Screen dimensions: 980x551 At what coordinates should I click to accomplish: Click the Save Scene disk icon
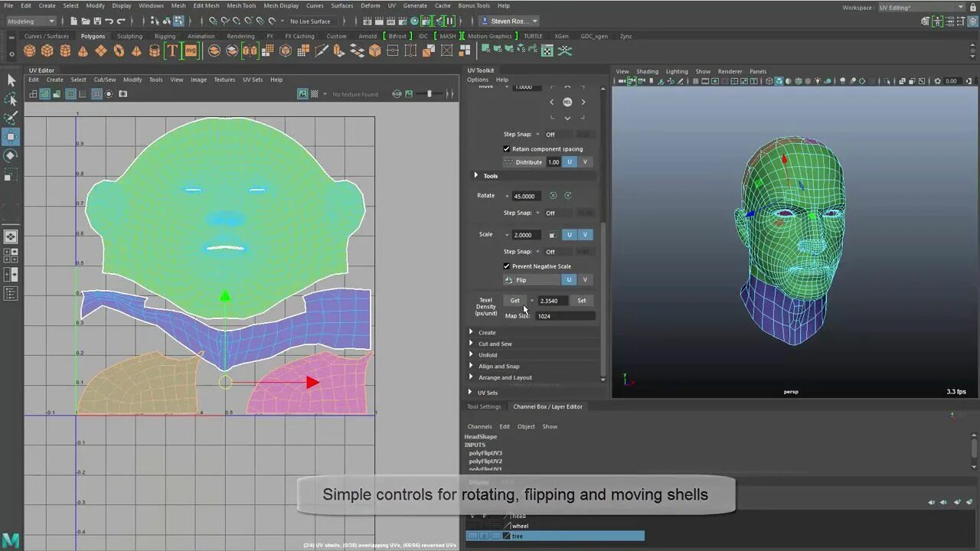(97, 21)
